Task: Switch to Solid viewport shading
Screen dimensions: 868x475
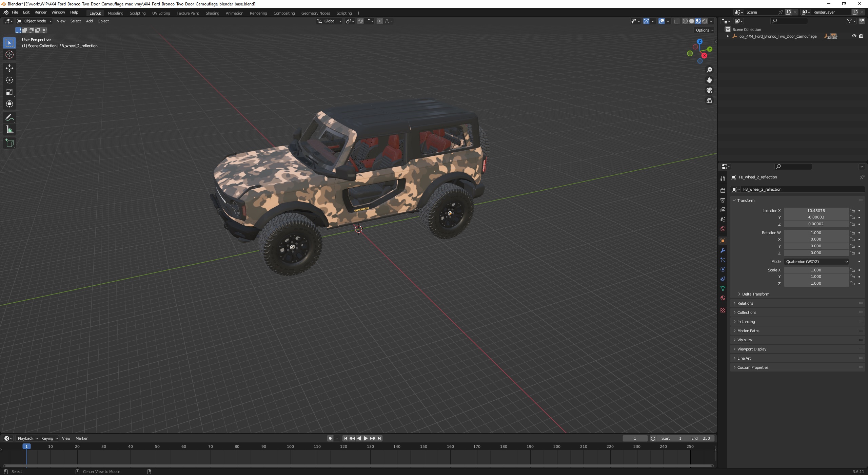Action: (692, 21)
